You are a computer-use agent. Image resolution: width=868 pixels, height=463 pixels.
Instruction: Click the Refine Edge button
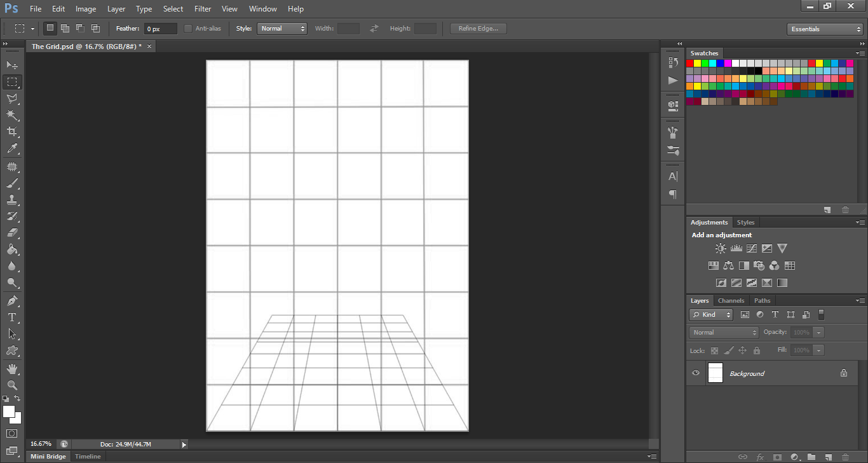(x=478, y=29)
